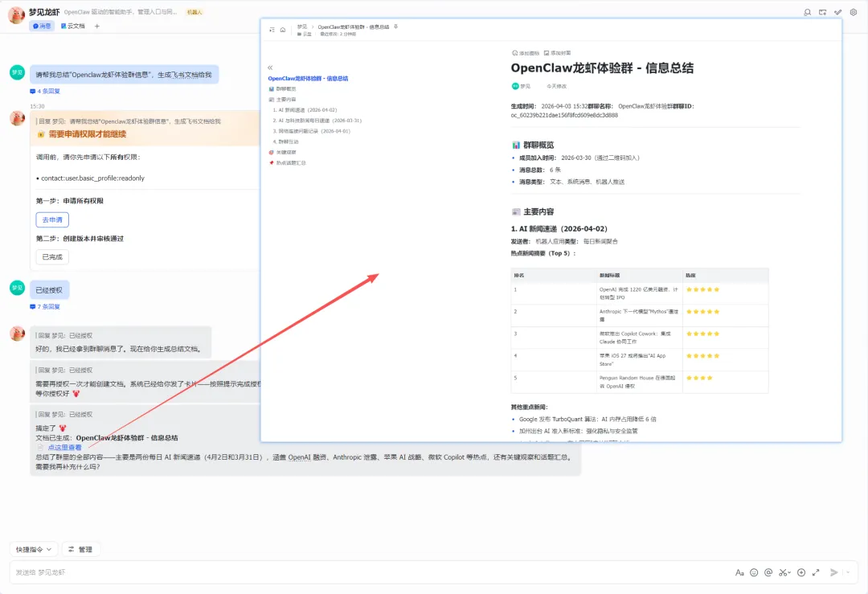Click the scissors screenshot icon
The height and width of the screenshot is (594, 868).
[783, 572]
